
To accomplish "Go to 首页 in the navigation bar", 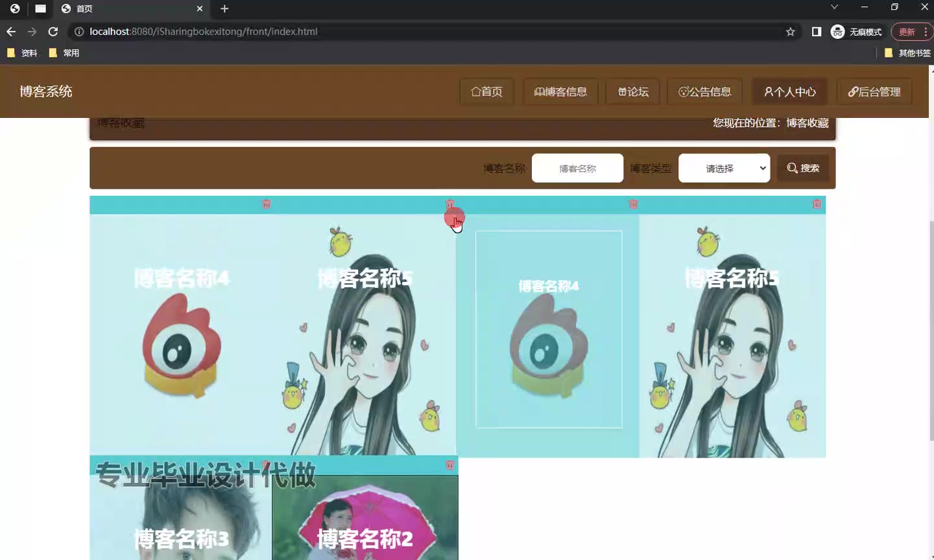I will pos(486,91).
